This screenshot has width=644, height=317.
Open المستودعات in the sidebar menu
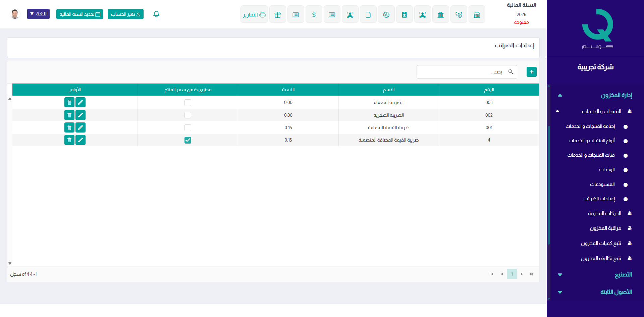602,184
